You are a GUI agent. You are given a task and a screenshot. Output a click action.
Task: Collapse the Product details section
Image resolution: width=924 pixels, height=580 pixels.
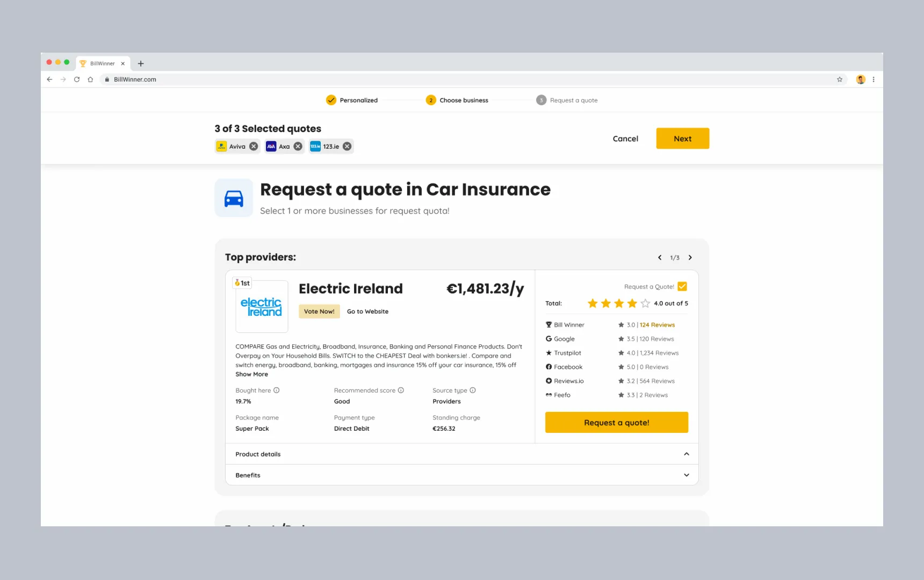pyautogui.click(x=686, y=454)
